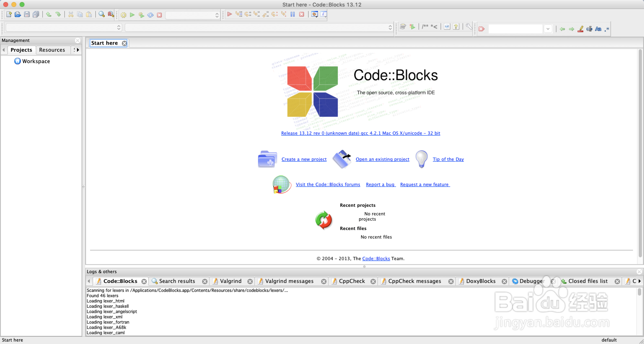
Task: Open the DoxyBlocks preferences wrench icon
Action: 469,26
